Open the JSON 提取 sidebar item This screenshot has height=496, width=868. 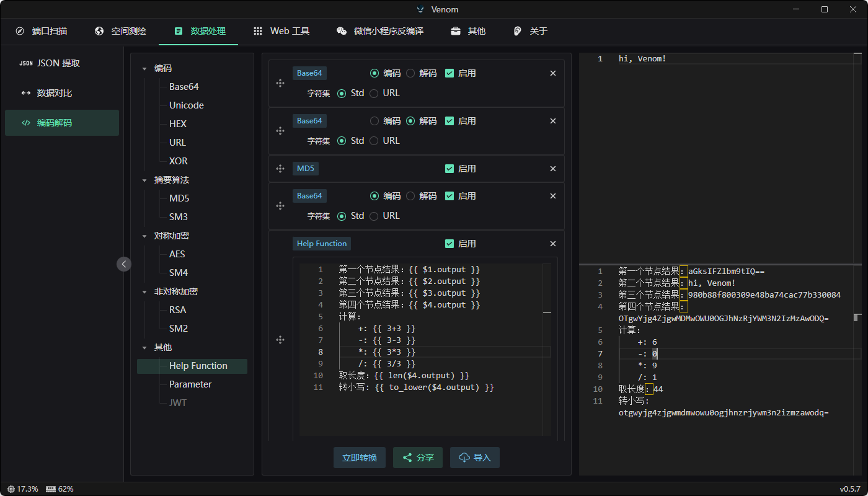[62, 63]
